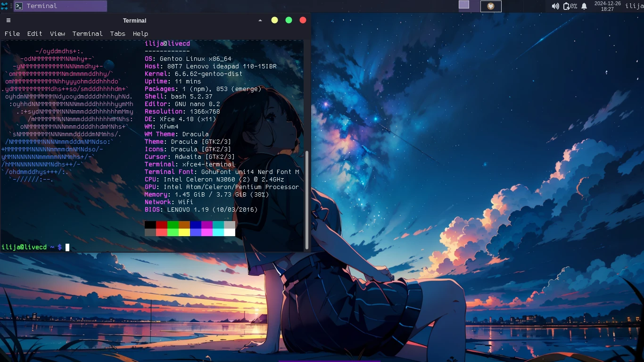Open the Edit menu
This screenshot has height=362, width=644.
coord(34,33)
